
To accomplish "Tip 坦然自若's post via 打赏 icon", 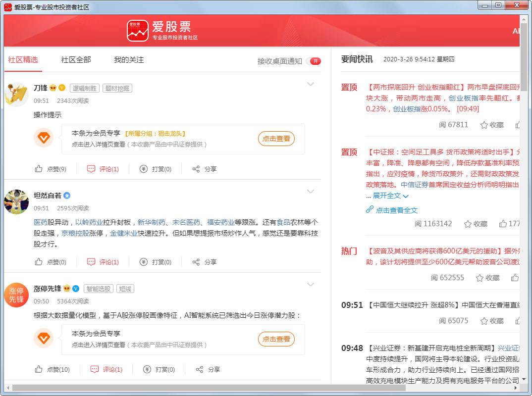I will (x=144, y=262).
